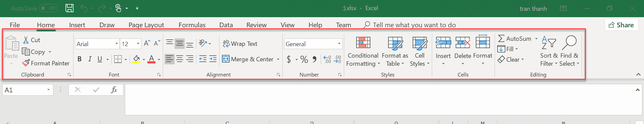Open the Format cells menu icon
Viewport: 644px width, 124px height.
(x=483, y=42)
